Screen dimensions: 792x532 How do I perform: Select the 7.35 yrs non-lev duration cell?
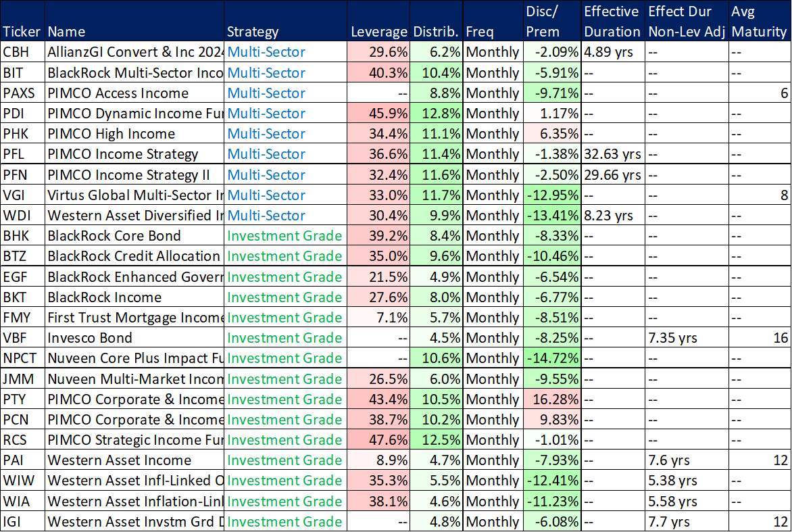[x=687, y=337]
